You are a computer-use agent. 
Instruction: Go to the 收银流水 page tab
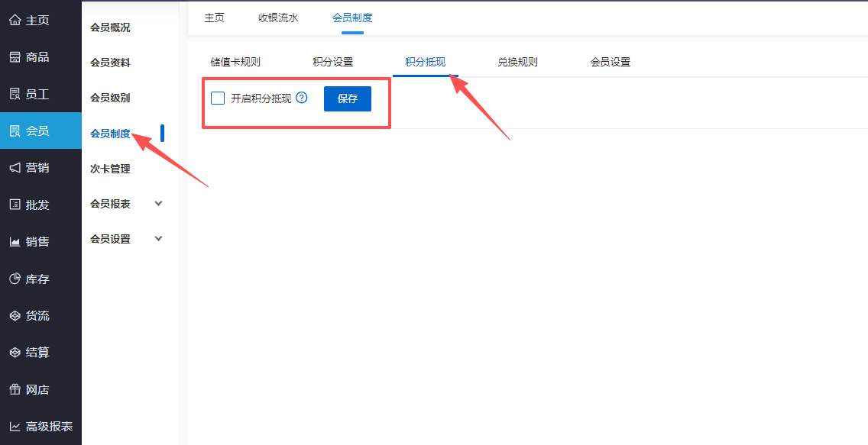click(278, 18)
